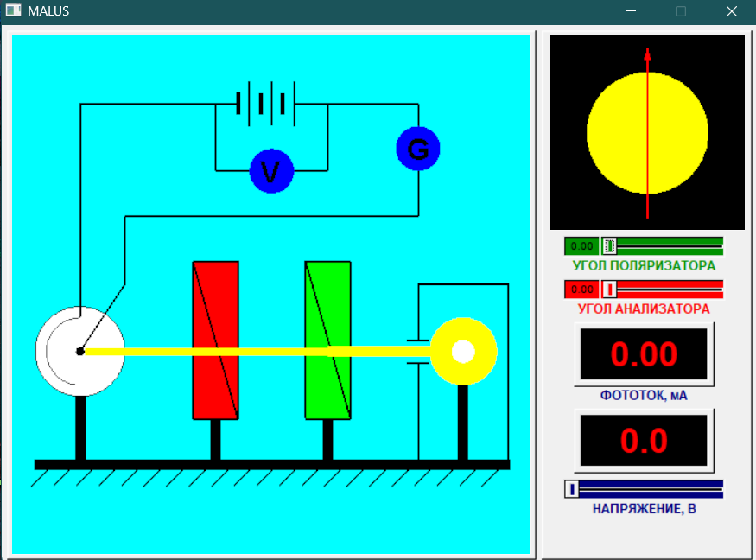Click the green polarizer angle slider thumb
This screenshot has width=756, height=560.
pyautogui.click(x=610, y=246)
